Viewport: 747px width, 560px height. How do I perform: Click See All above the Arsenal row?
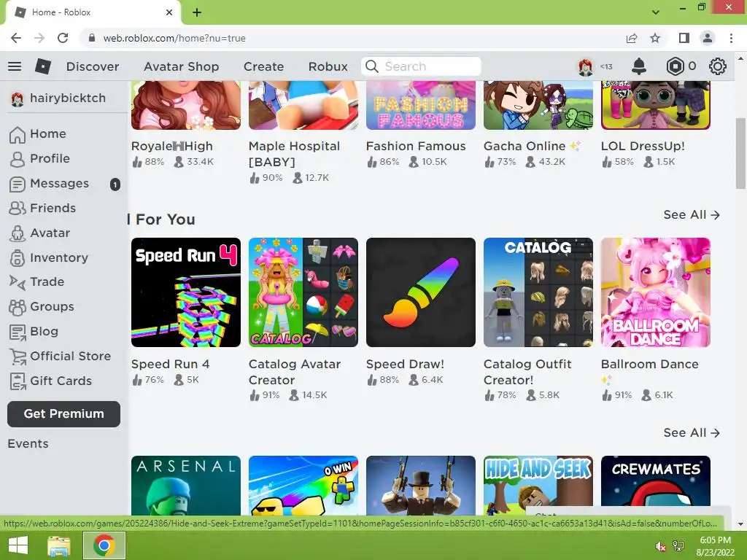tap(692, 433)
